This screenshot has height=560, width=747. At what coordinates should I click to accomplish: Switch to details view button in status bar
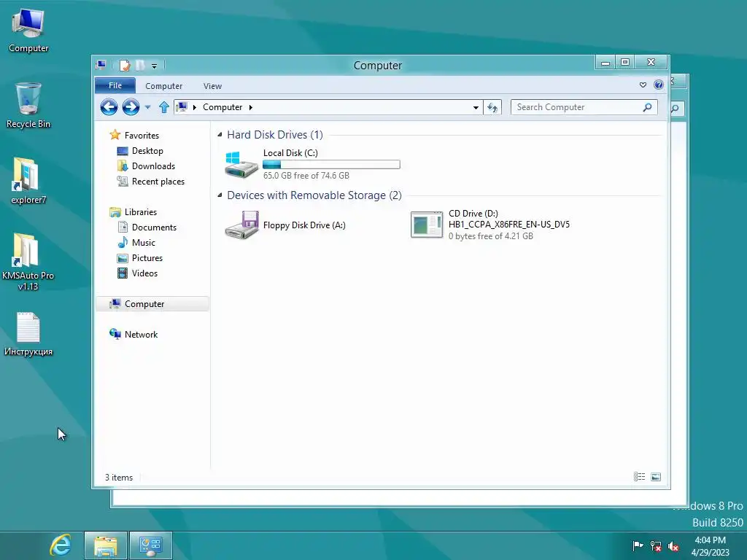tap(639, 477)
